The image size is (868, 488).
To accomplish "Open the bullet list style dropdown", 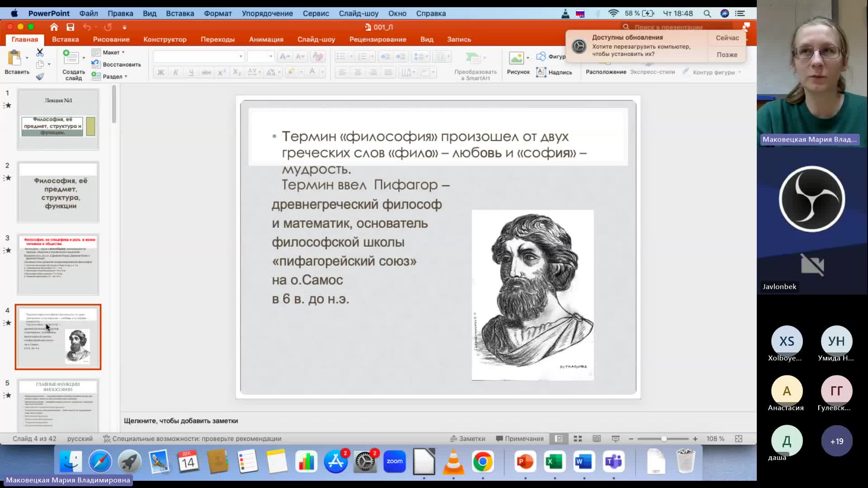I will (351, 56).
